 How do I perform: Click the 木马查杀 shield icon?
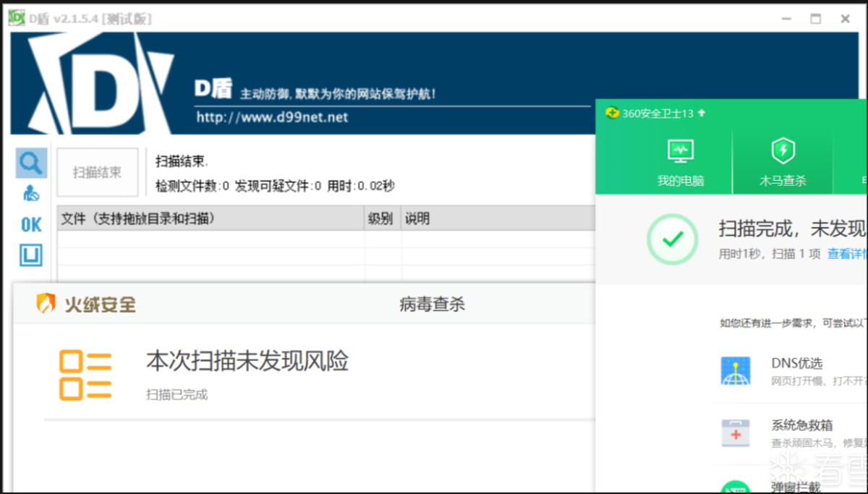783,151
